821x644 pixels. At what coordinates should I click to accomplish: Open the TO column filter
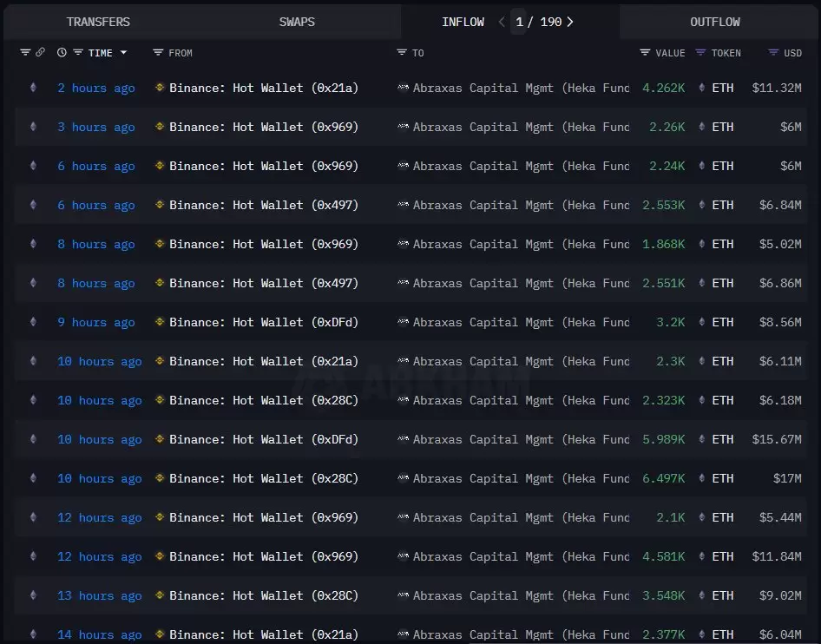402,52
